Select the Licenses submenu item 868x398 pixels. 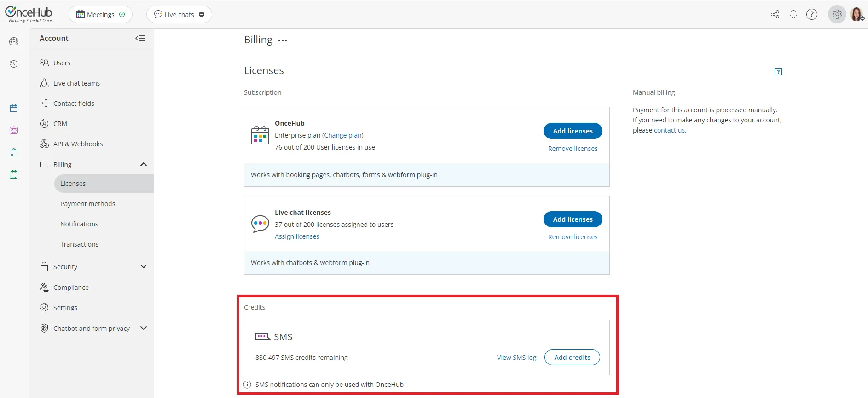click(x=104, y=184)
